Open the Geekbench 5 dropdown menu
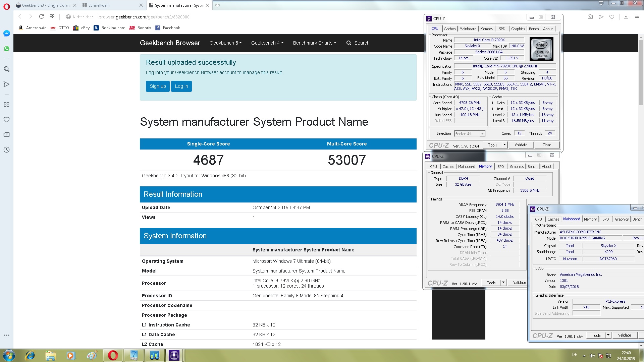 click(225, 43)
